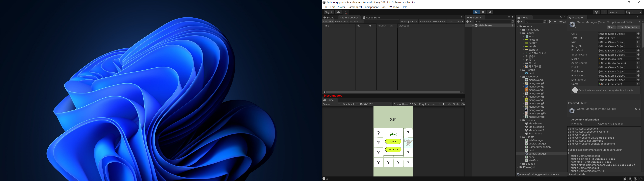Viewport: 644px width, 181px height.
Task: Click the Disconnect button in Logcat
Action: click(x=439, y=22)
